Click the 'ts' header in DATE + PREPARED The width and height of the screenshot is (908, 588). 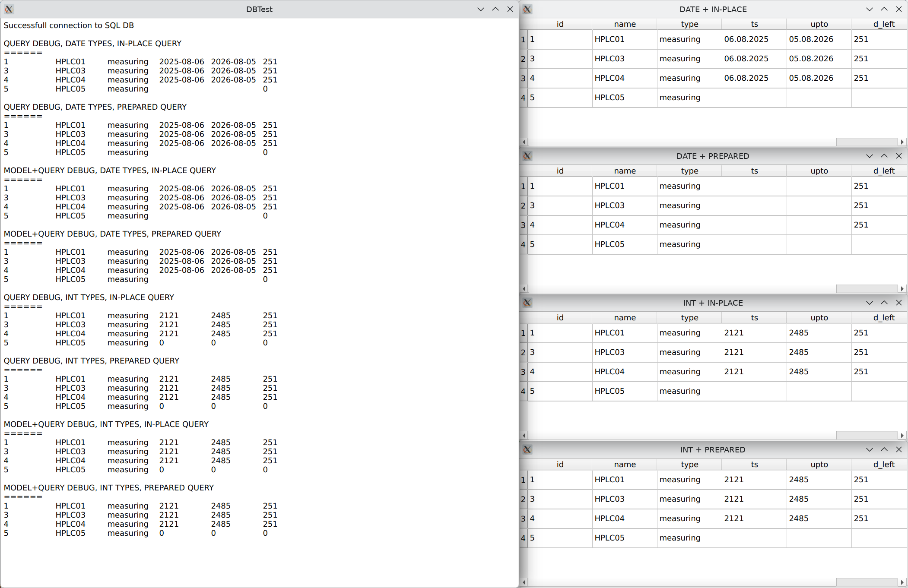point(754,171)
